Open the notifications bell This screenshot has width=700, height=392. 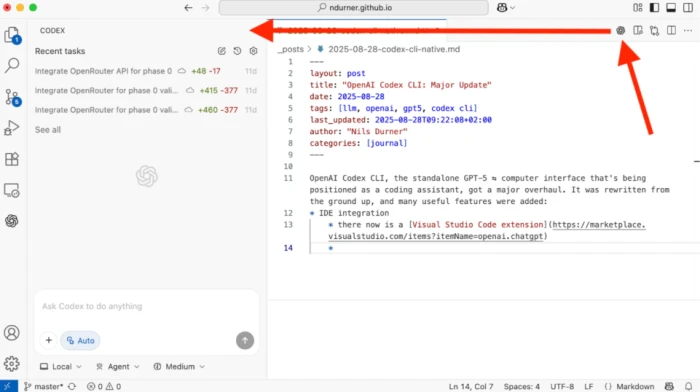coord(688,386)
